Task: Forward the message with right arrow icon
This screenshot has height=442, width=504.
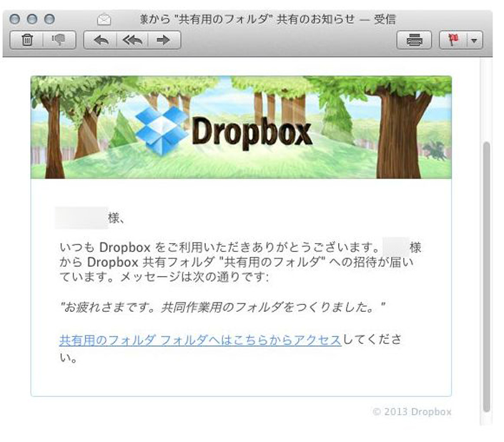Action: click(x=164, y=40)
